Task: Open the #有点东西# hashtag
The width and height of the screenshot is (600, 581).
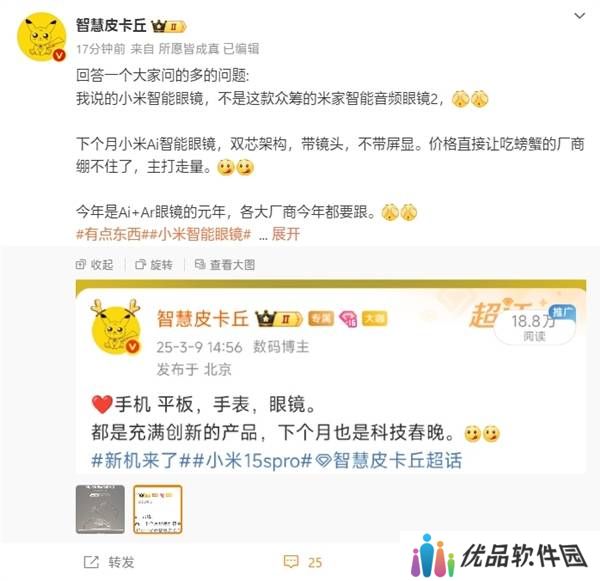Action: [111, 234]
